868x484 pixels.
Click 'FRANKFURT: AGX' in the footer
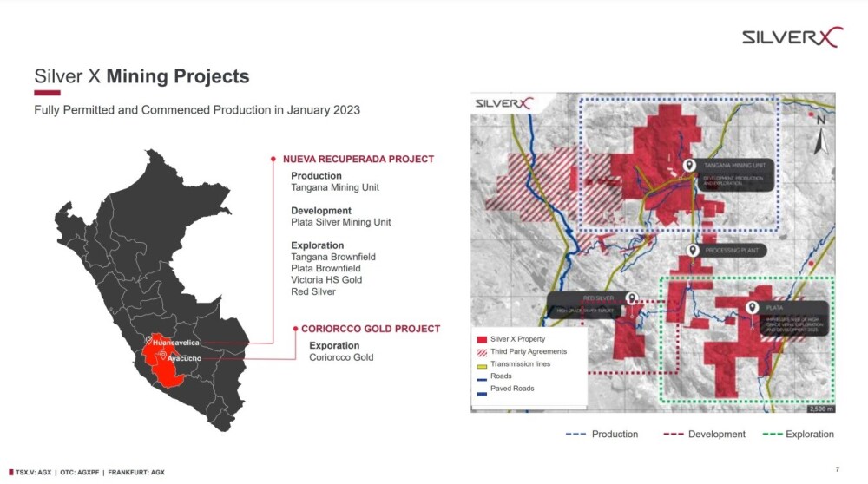click(136, 473)
